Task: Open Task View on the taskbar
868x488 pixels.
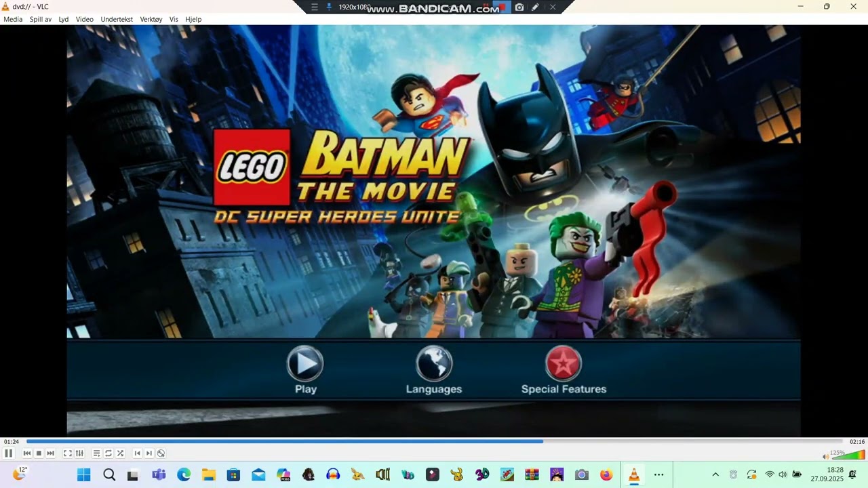Action: click(x=134, y=474)
